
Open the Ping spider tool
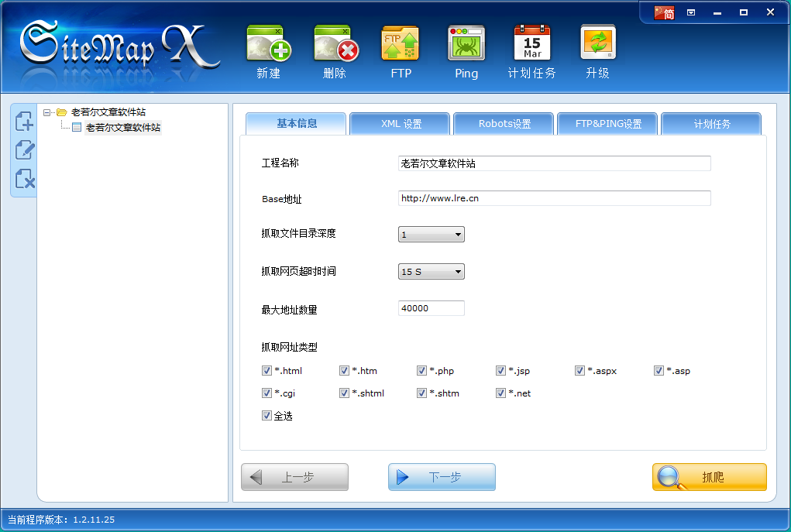(x=466, y=44)
